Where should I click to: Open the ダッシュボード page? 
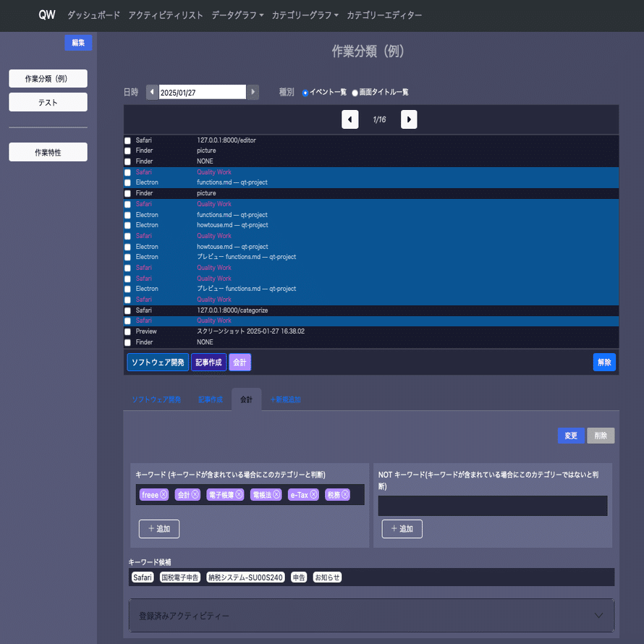pos(93,15)
